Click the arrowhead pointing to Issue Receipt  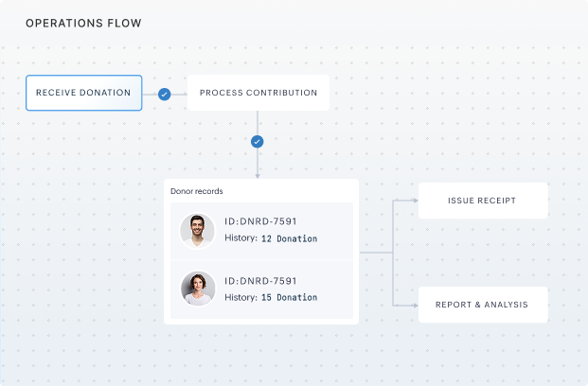(x=415, y=201)
